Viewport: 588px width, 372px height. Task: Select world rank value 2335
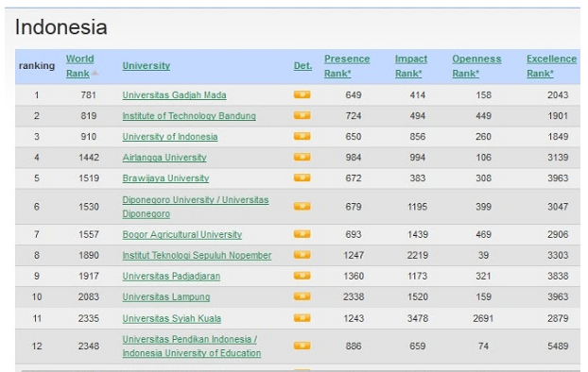click(x=89, y=318)
